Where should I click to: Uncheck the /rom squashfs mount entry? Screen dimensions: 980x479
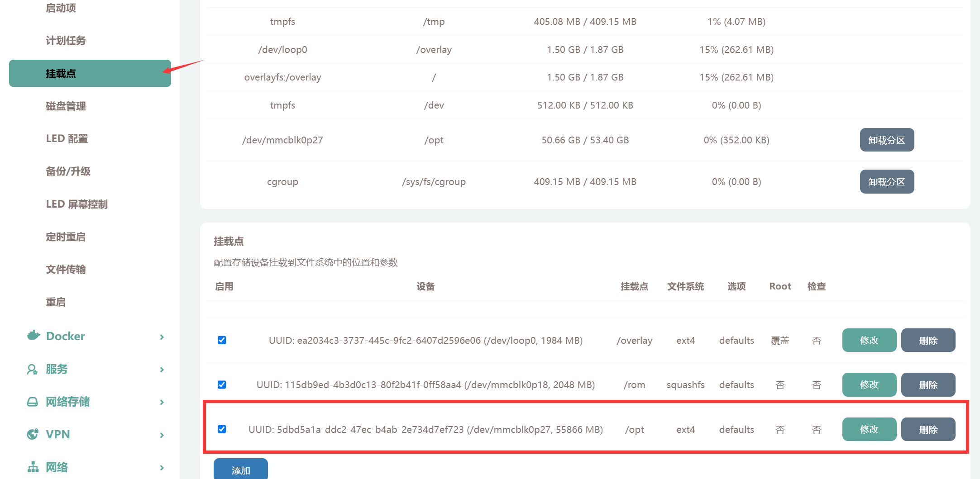[x=222, y=385]
